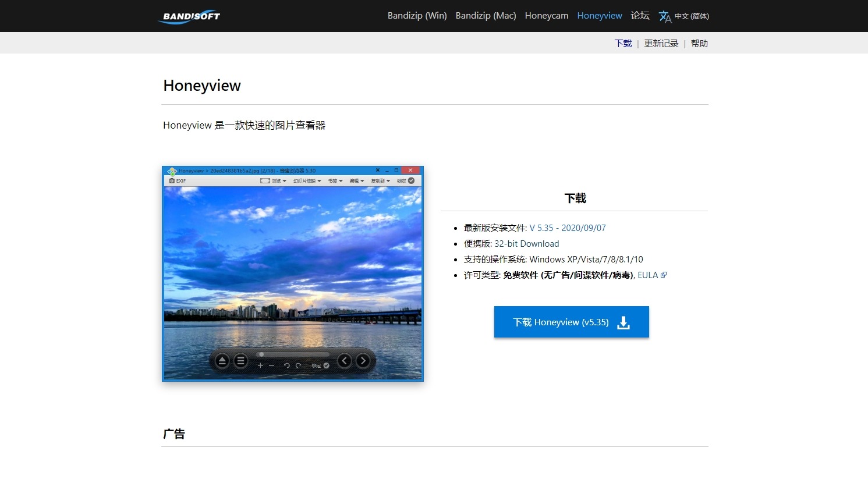Open the Bandizip (Win) nav item
The height and width of the screenshot is (483, 868).
[417, 16]
